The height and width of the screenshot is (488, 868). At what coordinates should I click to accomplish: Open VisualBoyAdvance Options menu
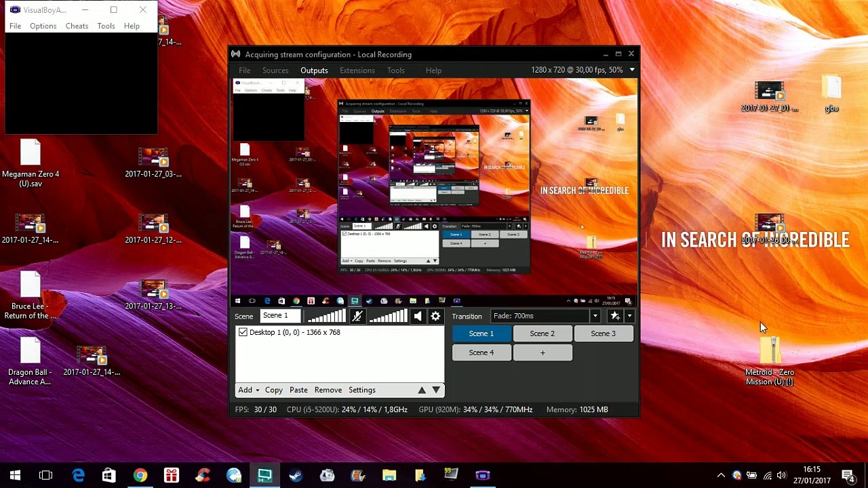43,26
